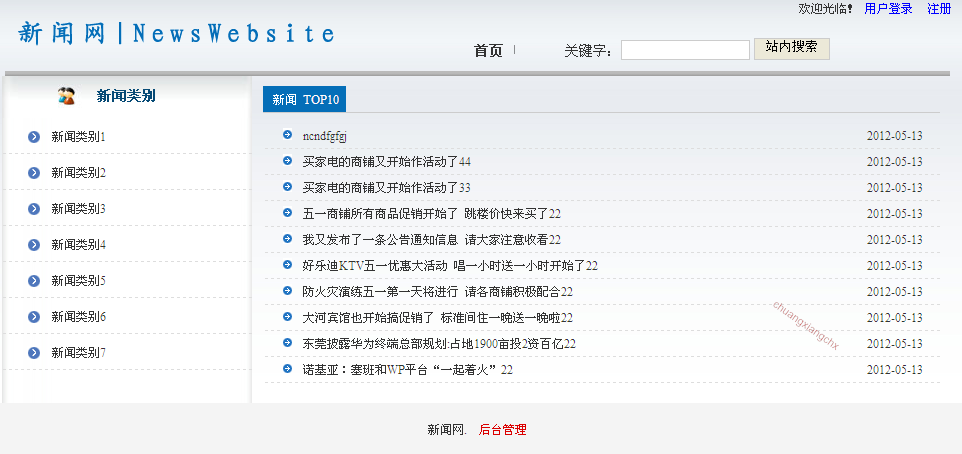This screenshot has width=962, height=454.
Task: Click the arrow icon beside 新闻类别4
Action: click(34, 245)
